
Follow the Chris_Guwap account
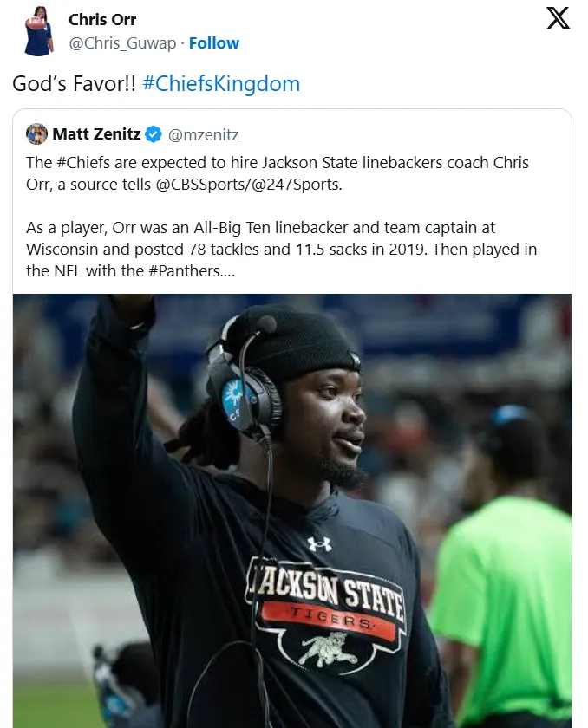click(x=214, y=42)
